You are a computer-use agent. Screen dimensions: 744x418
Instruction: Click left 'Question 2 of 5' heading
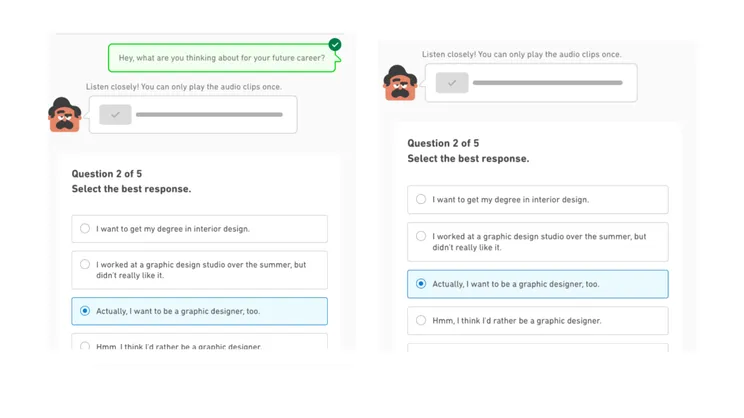pyautogui.click(x=107, y=174)
